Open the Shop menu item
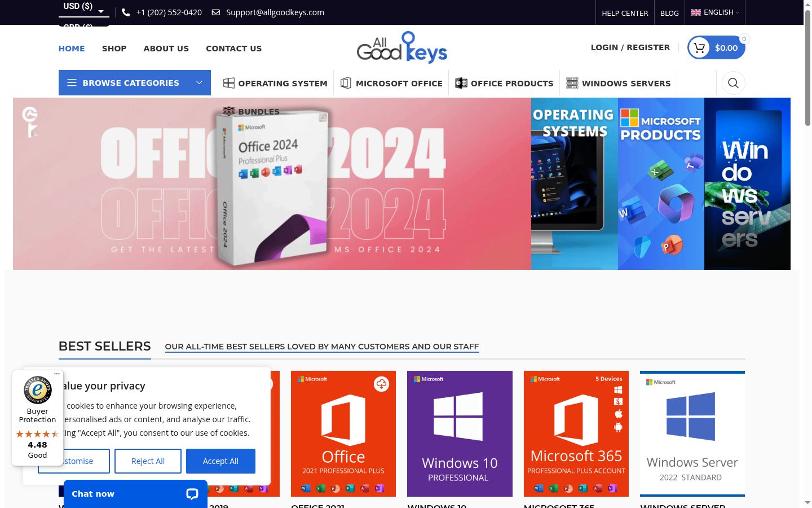This screenshot has height=508, width=812. pos(114,49)
